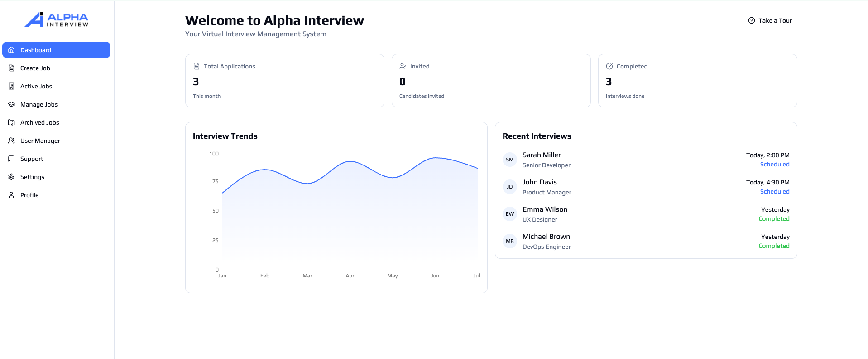The width and height of the screenshot is (868, 359).
Task: Go to Archived Jobs section
Action: (40, 122)
